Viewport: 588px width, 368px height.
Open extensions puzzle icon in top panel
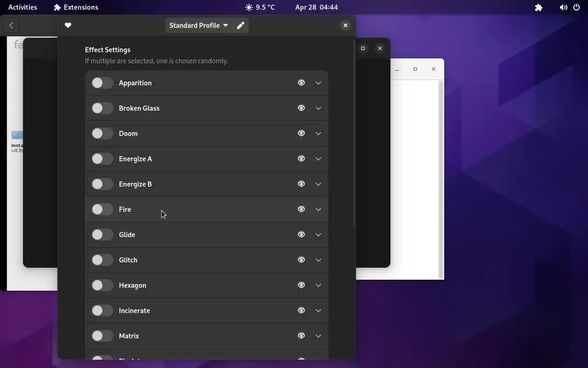click(x=539, y=7)
